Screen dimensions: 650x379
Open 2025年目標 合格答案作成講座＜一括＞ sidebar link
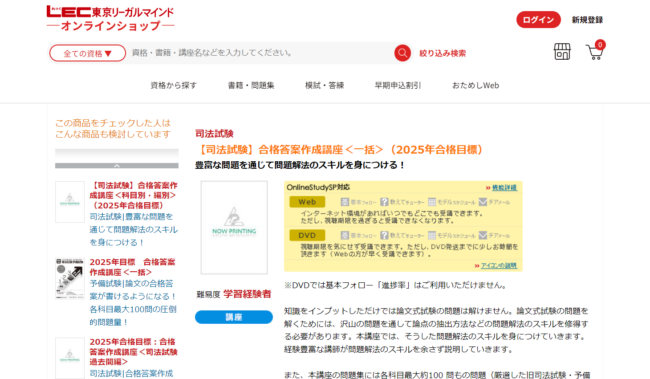(x=133, y=267)
